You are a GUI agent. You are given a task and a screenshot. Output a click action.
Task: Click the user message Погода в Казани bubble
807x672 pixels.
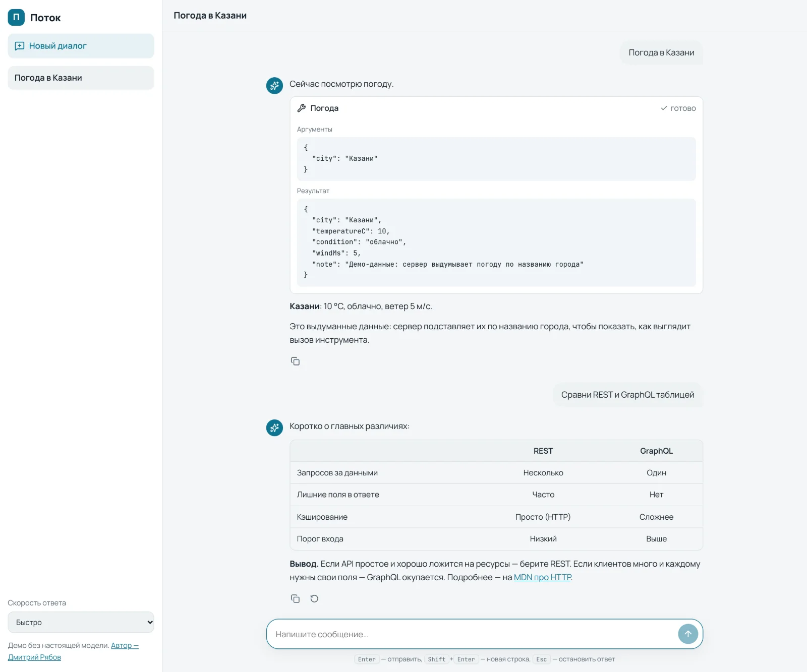click(x=661, y=52)
